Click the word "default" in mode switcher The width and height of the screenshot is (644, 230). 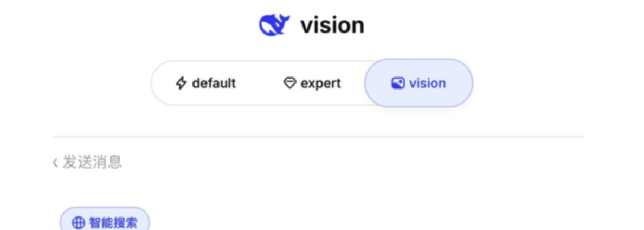click(214, 84)
